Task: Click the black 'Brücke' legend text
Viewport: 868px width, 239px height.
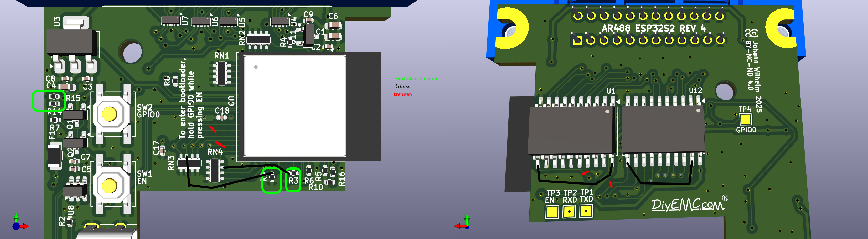Action: click(x=402, y=86)
